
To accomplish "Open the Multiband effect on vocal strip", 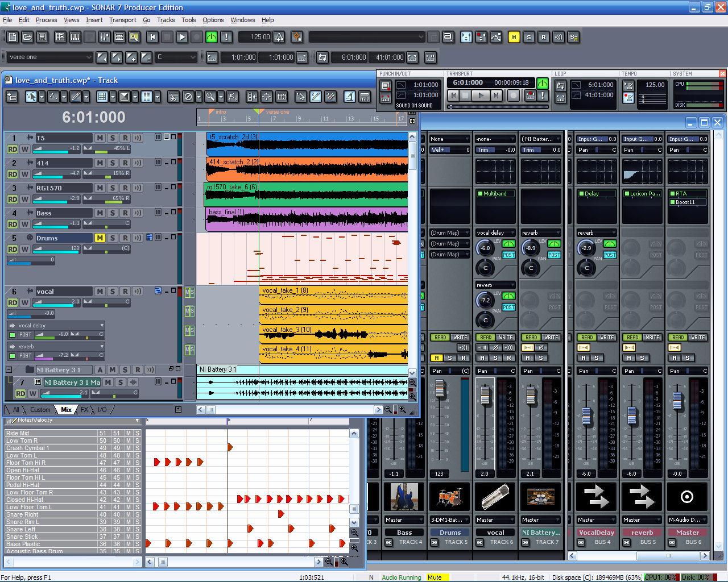I will [495, 194].
